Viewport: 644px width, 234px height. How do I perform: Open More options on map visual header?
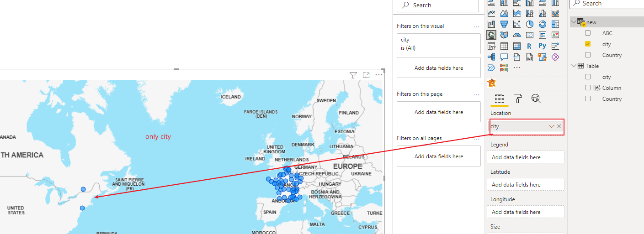(379, 75)
